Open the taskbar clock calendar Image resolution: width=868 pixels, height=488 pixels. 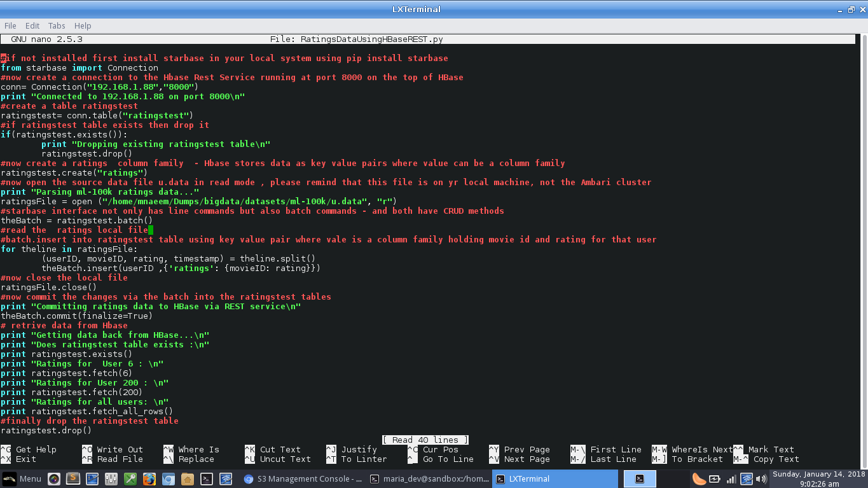pyautogui.click(x=819, y=478)
